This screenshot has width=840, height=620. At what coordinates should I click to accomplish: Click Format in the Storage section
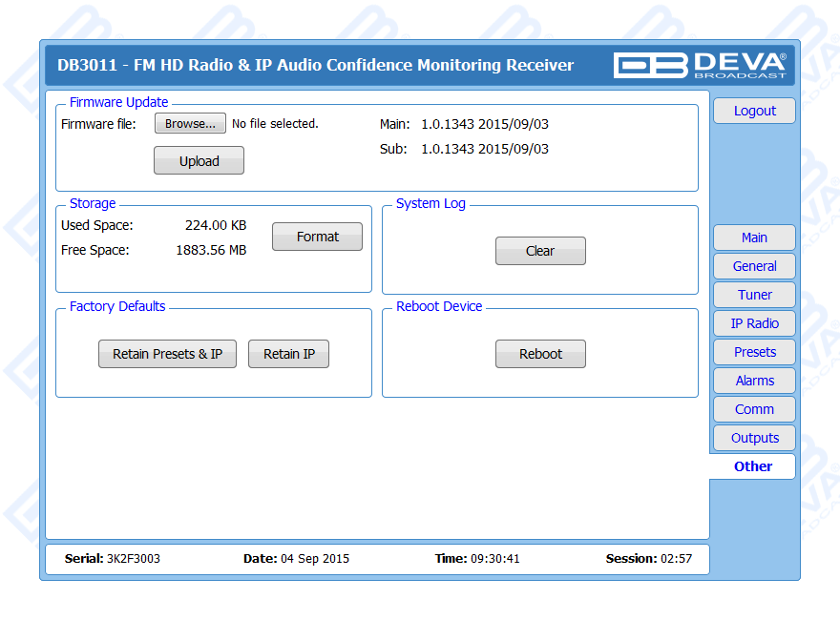tap(317, 237)
